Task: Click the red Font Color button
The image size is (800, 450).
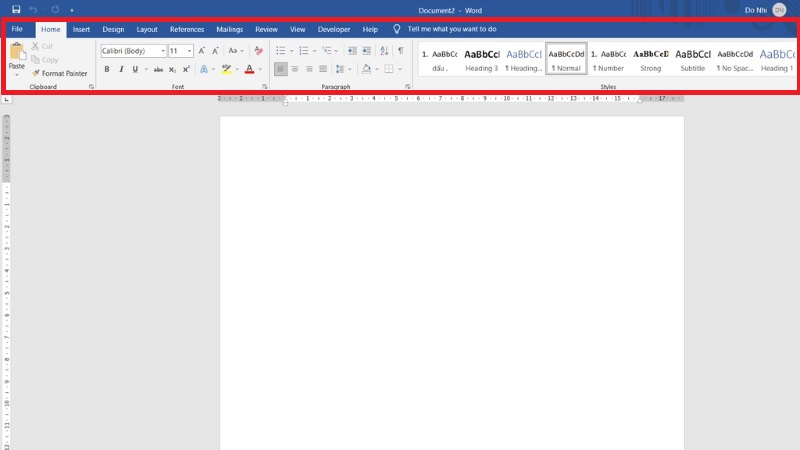Action: click(x=249, y=69)
